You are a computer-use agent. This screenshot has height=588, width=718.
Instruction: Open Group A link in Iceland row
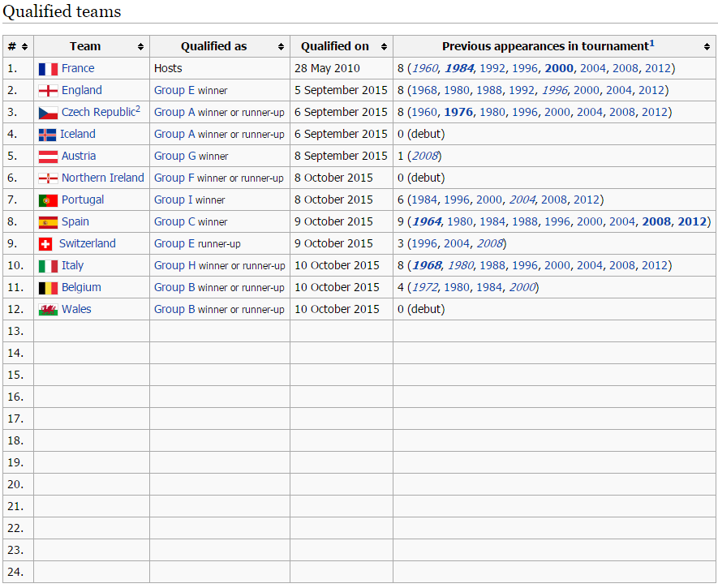pos(174,134)
